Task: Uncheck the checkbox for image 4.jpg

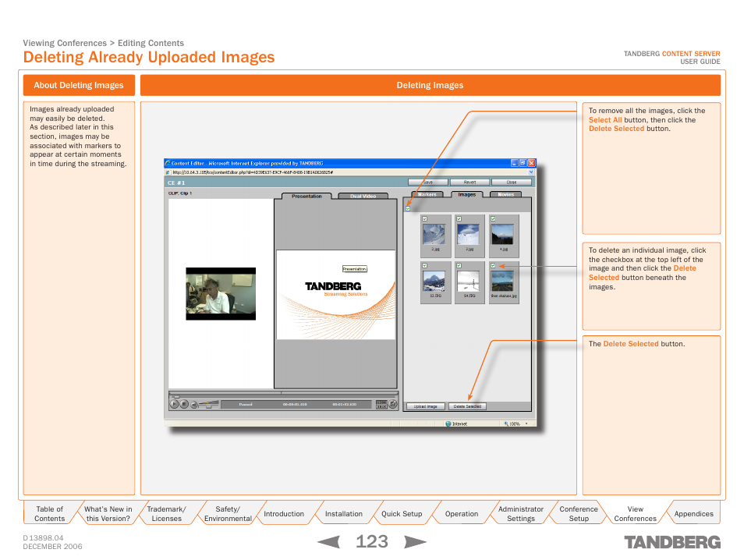Action: (493, 219)
